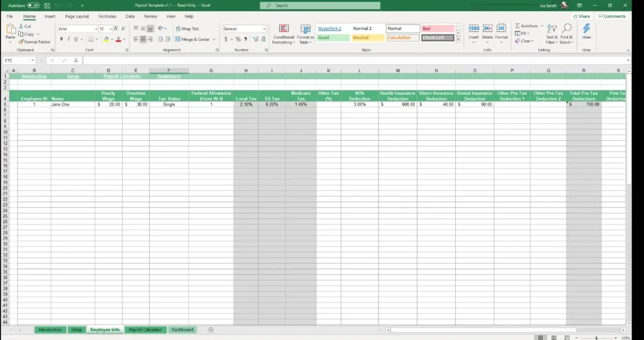Image resolution: width=644 pixels, height=340 pixels.
Task: Apply red font color with A icon
Action: 118,40
